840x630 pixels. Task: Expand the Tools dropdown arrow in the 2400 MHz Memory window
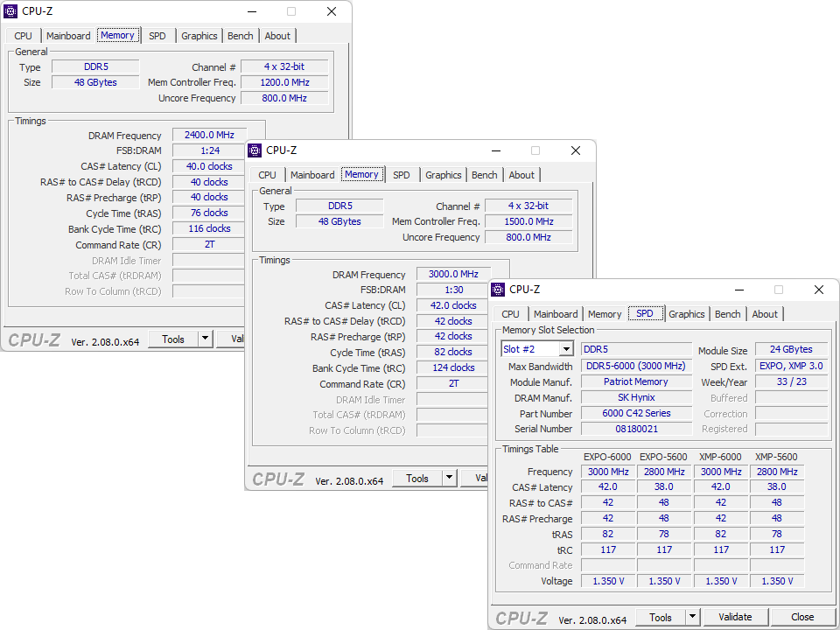tap(205, 339)
